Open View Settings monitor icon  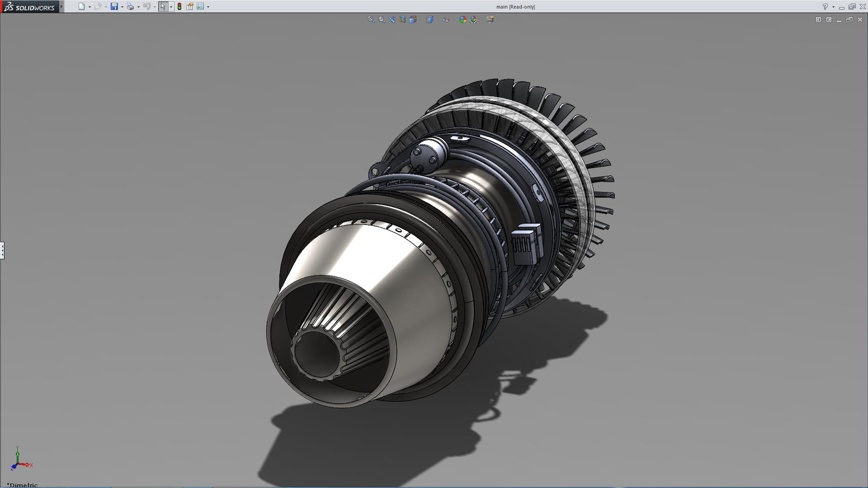[490, 19]
